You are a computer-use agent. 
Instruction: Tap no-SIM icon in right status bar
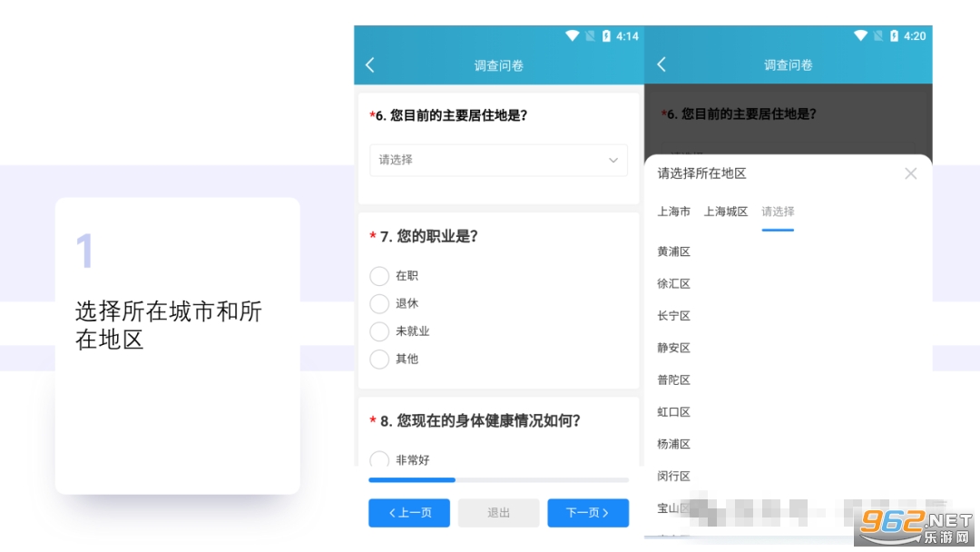[x=878, y=36]
